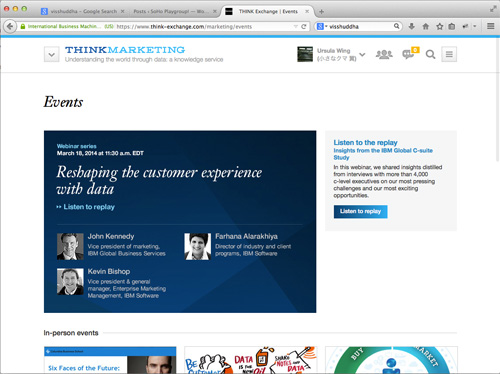Click the In-person events section label
Image resolution: width=500 pixels, height=374 pixels.
[71, 333]
